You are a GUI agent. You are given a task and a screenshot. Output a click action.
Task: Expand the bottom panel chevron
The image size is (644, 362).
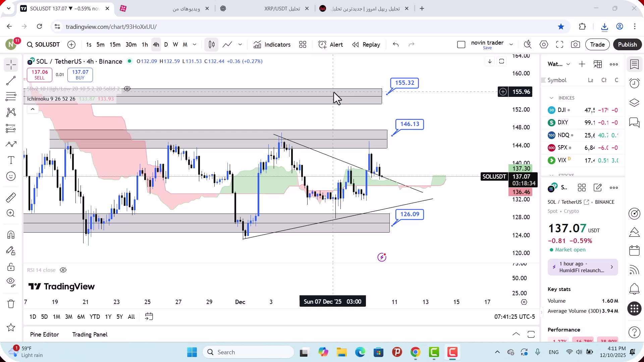point(516,334)
